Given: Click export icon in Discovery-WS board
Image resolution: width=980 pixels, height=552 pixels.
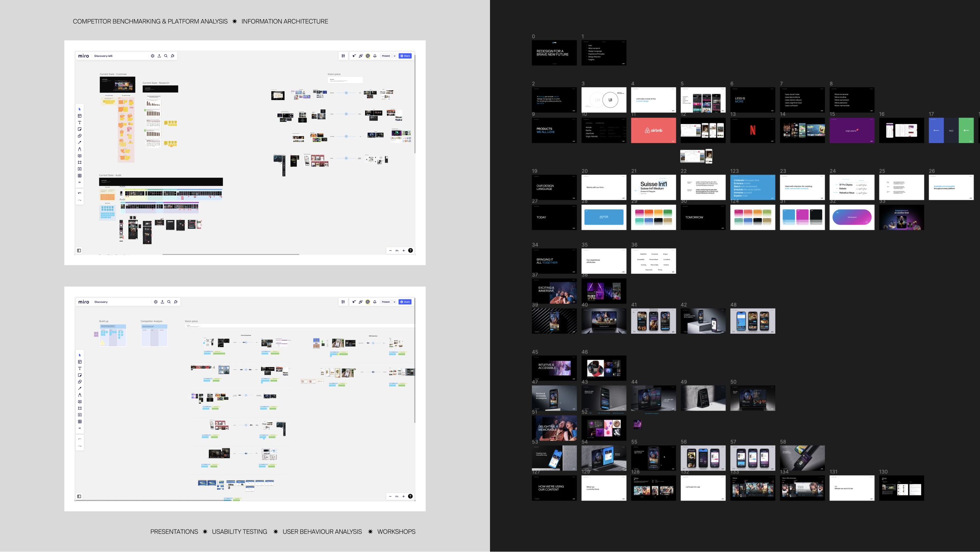Looking at the screenshot, I should coord(159,56).
